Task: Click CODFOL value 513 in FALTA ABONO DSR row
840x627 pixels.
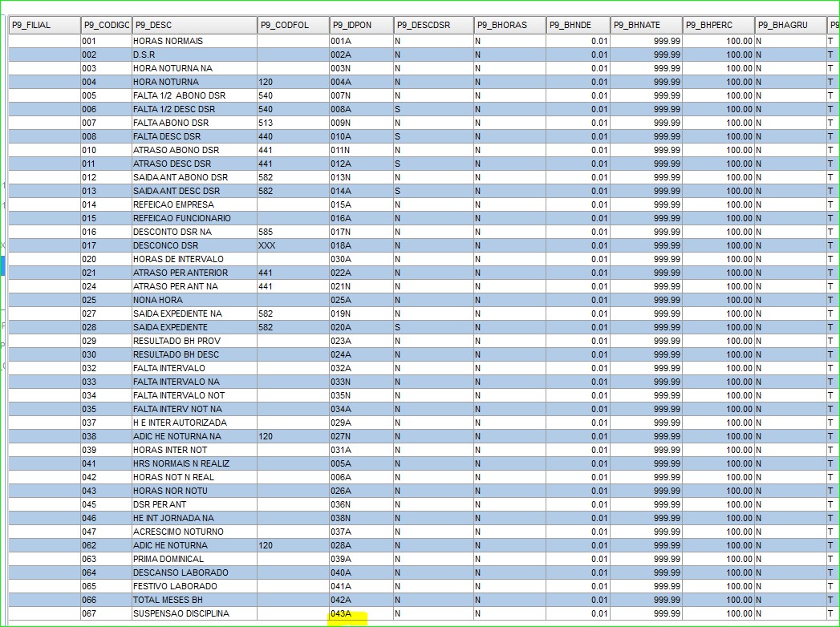Action: 293,123
